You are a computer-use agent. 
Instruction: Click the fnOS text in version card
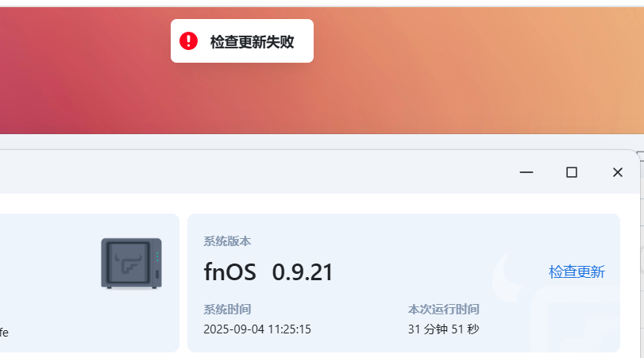230,272
